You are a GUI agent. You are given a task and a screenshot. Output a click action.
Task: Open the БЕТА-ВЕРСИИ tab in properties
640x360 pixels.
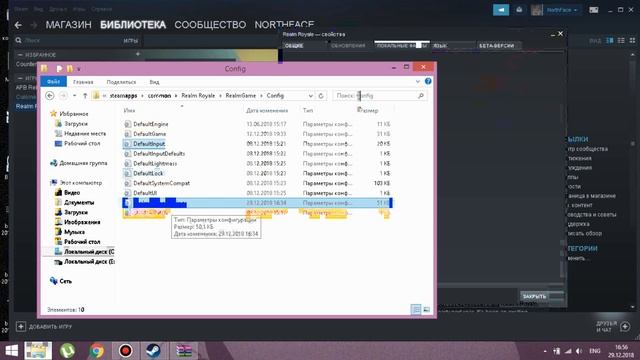point(497,46)
